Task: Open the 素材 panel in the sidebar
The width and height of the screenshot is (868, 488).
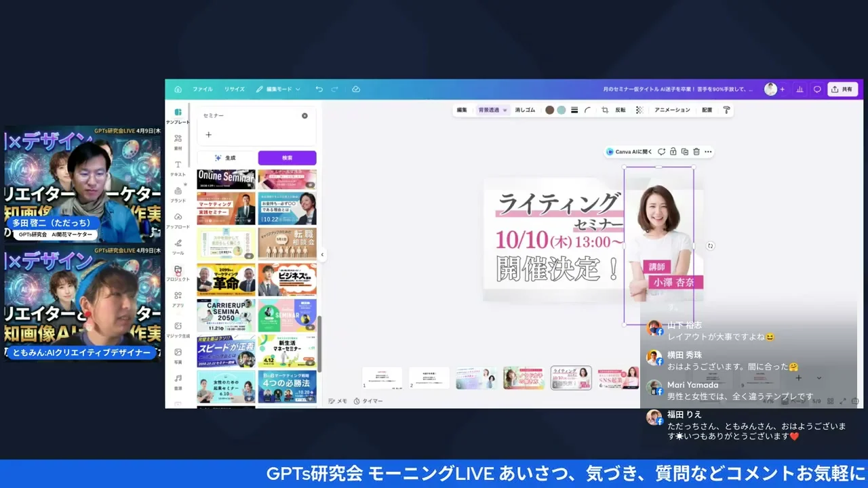Action: (178, 140)
